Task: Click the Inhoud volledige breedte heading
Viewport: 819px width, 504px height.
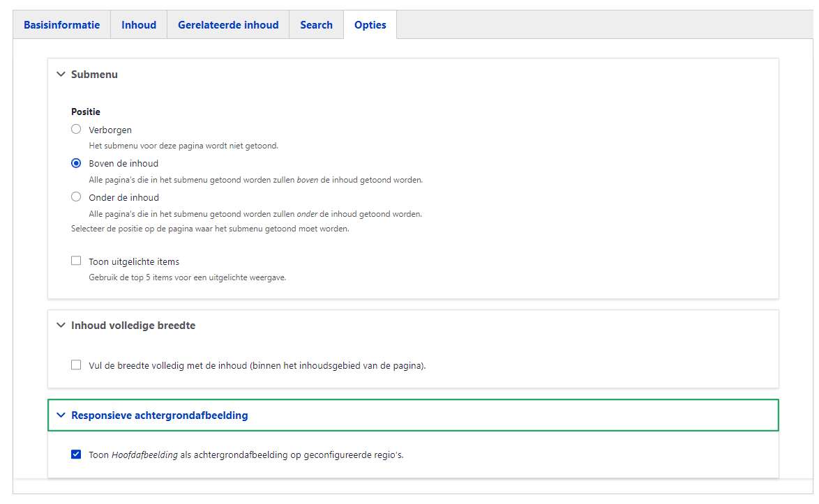Action: 133,326
